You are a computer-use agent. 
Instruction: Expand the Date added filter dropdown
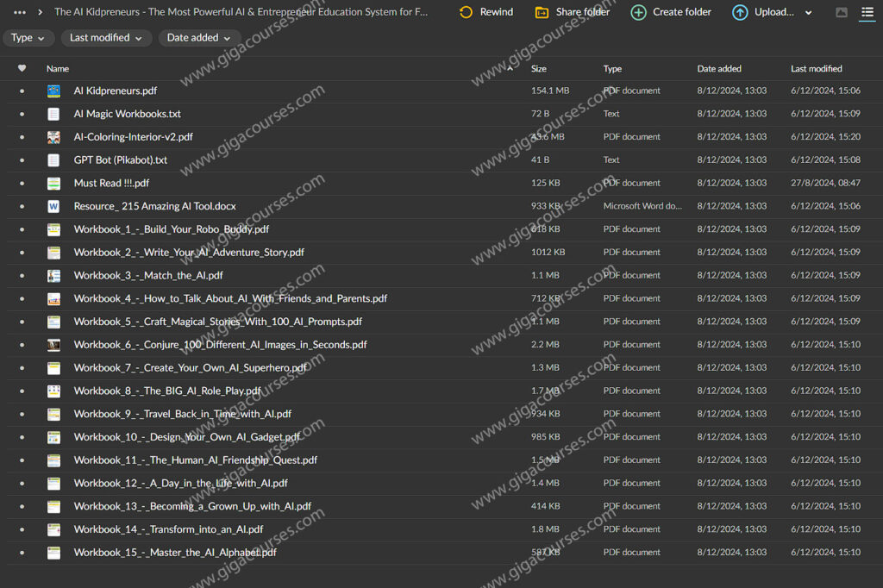[199, 38]
